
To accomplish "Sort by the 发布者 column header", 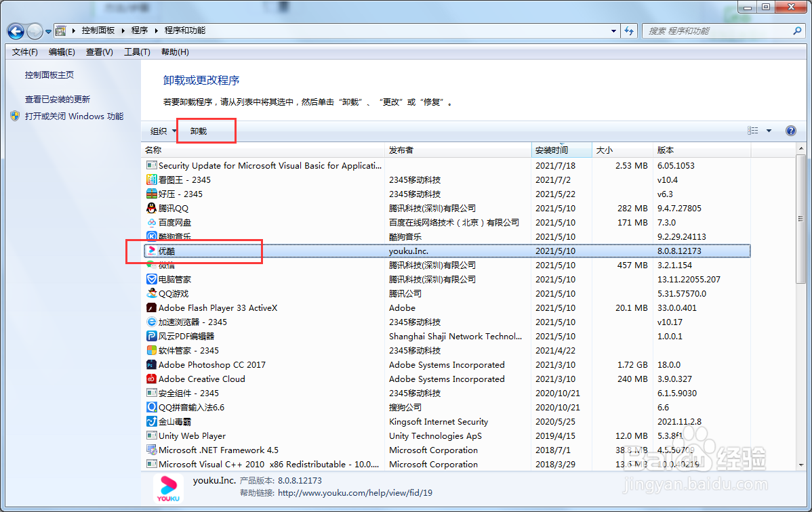I will [x=458, y=150].
